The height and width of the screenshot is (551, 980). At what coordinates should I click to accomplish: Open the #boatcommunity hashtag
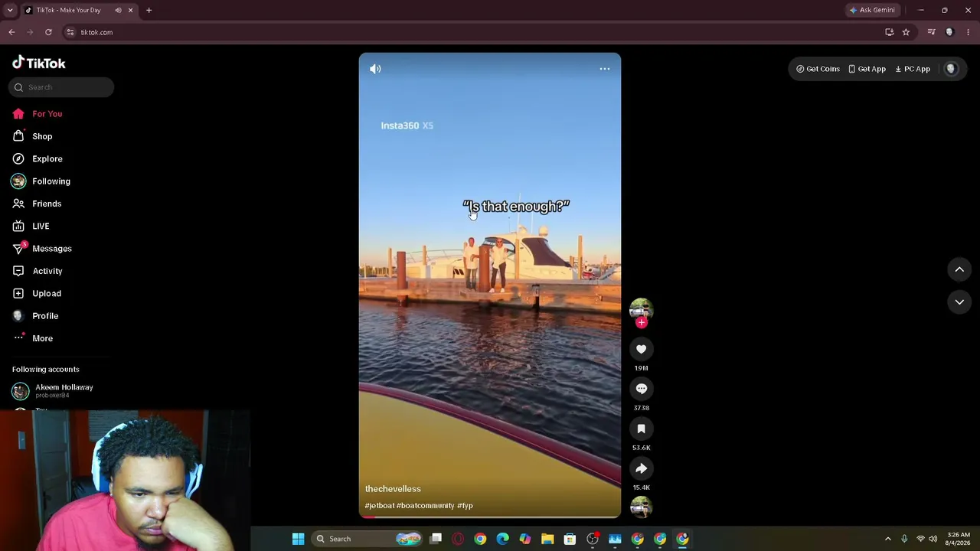pos(425,506)
